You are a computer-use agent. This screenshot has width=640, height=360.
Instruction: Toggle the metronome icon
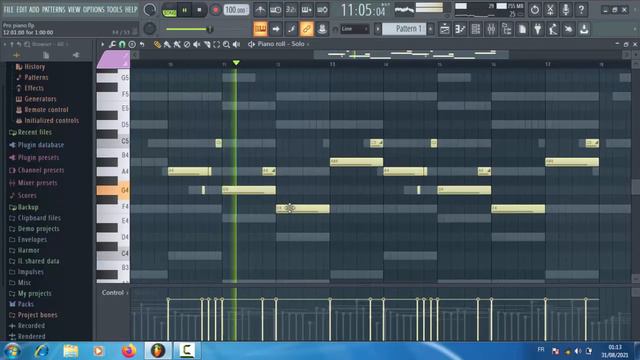pos(260,10)
